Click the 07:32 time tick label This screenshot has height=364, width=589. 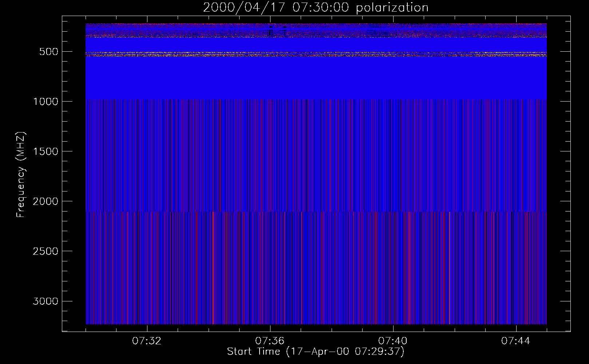tap(147, 341)
